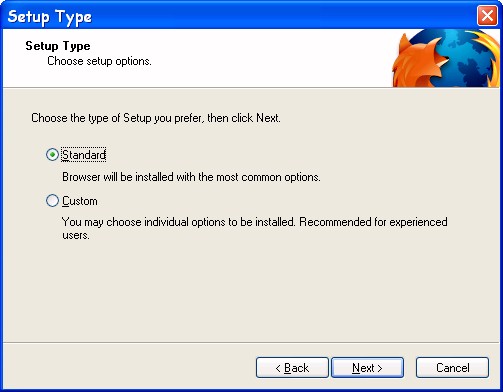Click the Custom description about experienced users

click(255, 229)
